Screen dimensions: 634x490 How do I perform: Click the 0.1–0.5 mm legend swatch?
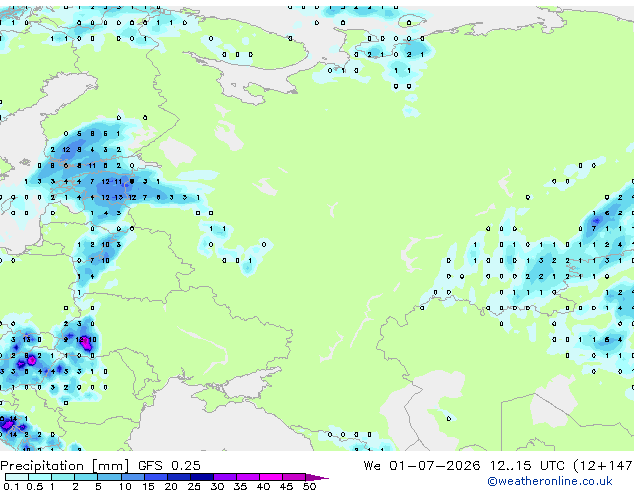[17, 477]
